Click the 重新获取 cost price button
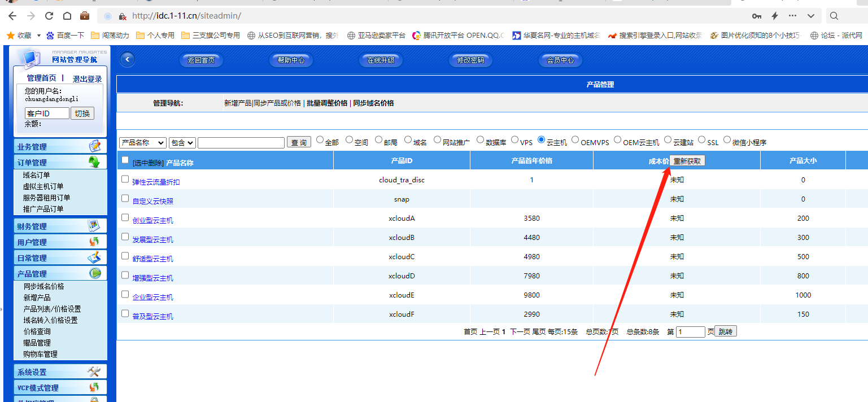This screenshot has width=868, height=402. (687, 161)
